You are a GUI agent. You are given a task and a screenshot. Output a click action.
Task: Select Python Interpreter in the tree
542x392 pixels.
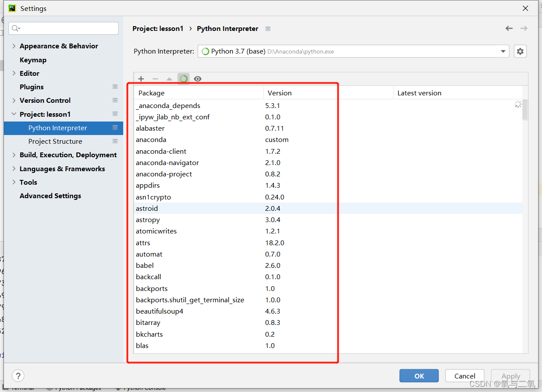64,128
